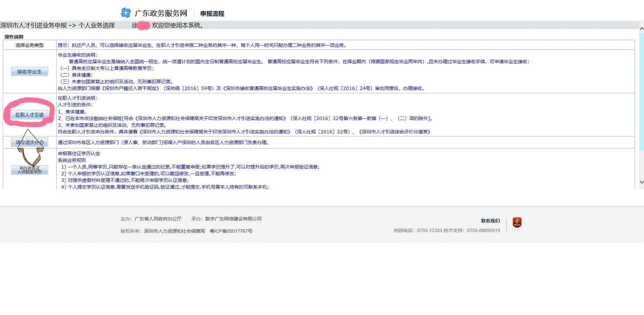
Task: Select the 申报流程 header item
Action: pyautogui.click(x=212, y=14)
